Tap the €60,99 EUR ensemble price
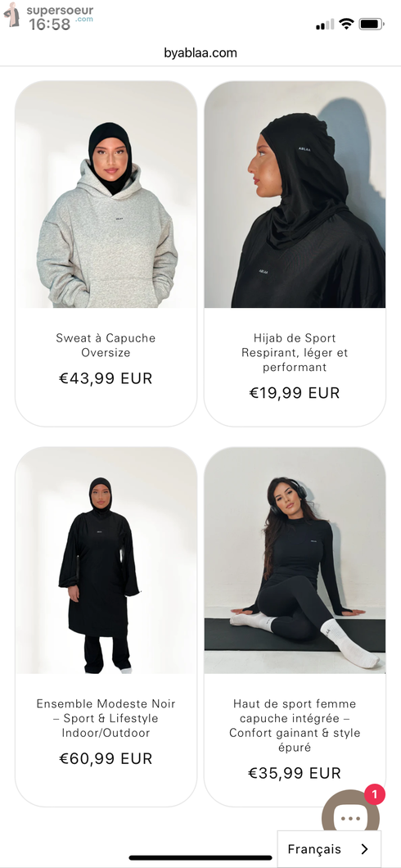 106,758
